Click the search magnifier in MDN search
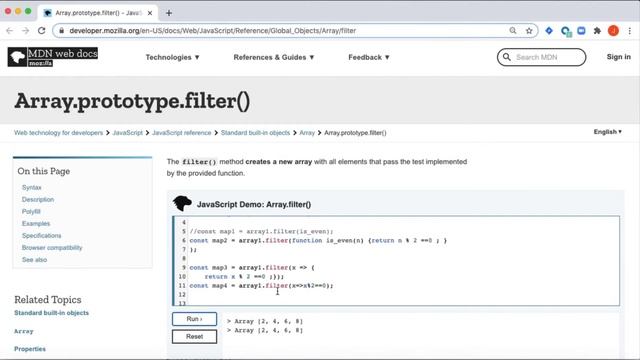The width and height of the screenshot is (640, 360). tap(507, 57)
